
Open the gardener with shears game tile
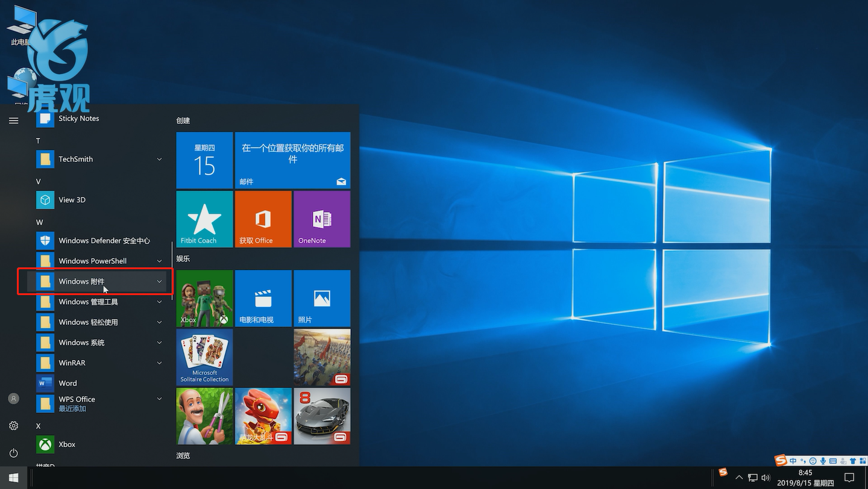click(204, 416)
